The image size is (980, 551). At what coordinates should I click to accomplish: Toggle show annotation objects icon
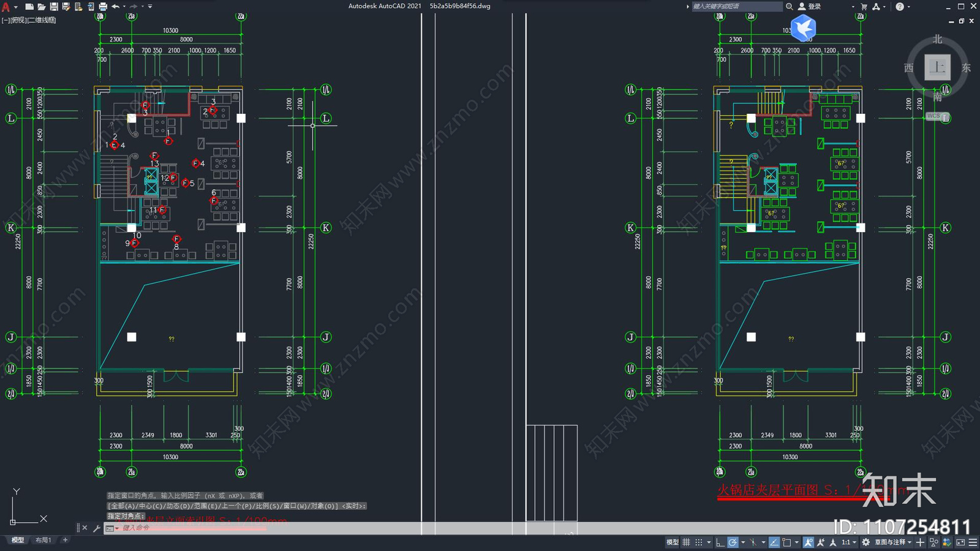pyautogui.click(x=809, y=542)
